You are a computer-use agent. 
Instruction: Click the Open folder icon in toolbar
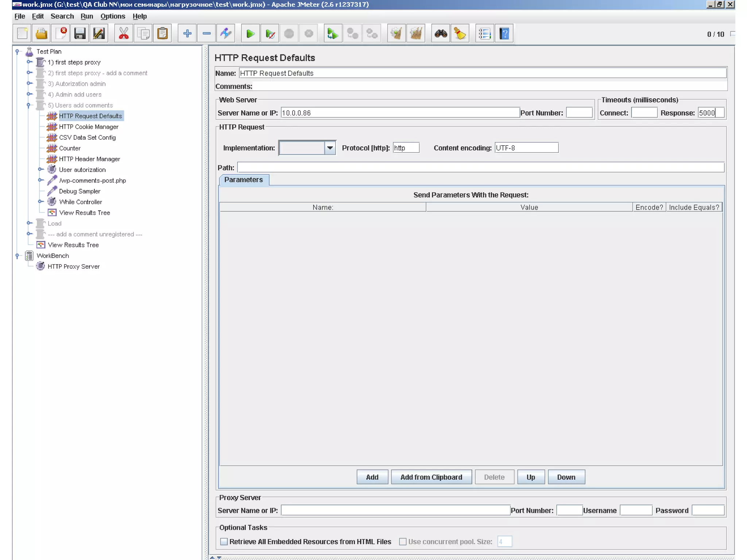[41, 34]
